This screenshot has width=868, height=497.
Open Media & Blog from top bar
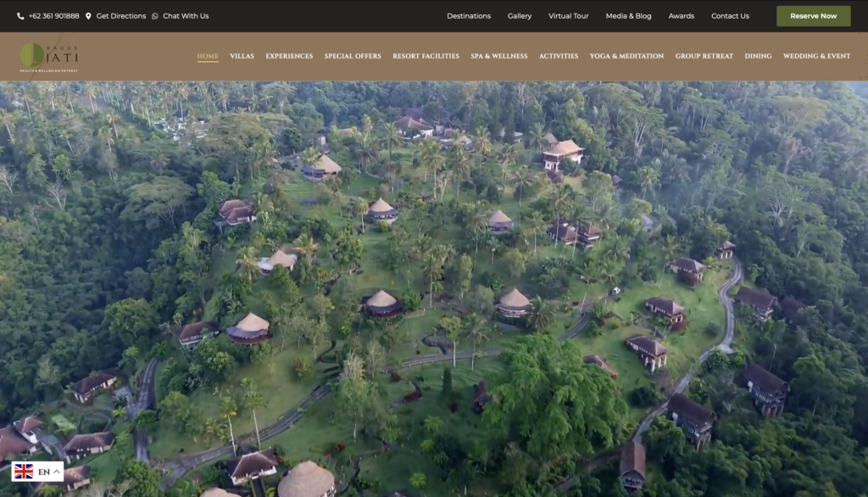click(x=628, y=16)
